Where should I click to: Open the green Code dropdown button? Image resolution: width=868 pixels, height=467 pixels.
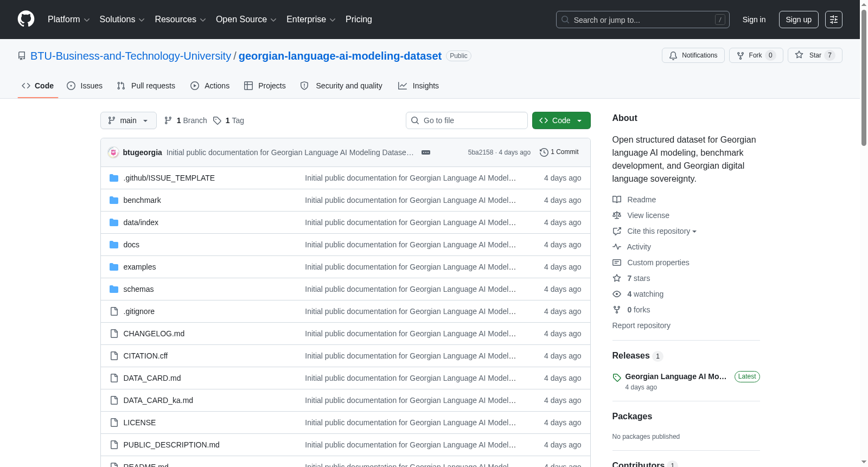(561, 120)
